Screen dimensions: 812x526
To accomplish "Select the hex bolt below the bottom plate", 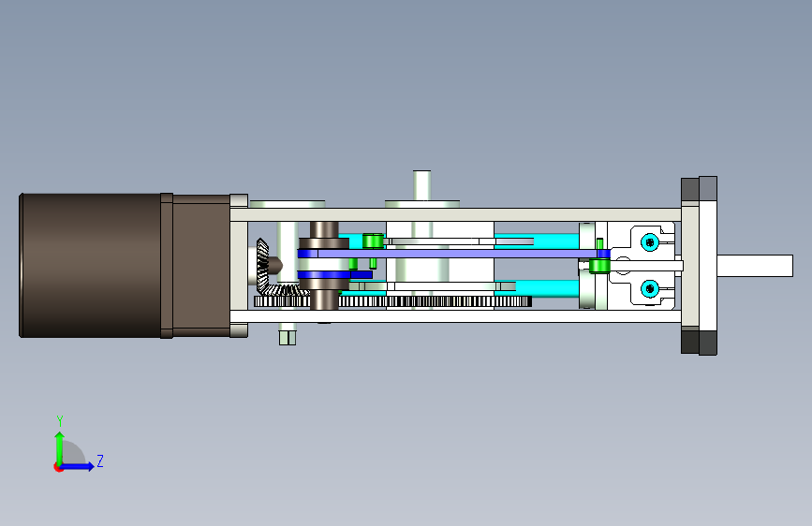I will (x=288, y=337).
